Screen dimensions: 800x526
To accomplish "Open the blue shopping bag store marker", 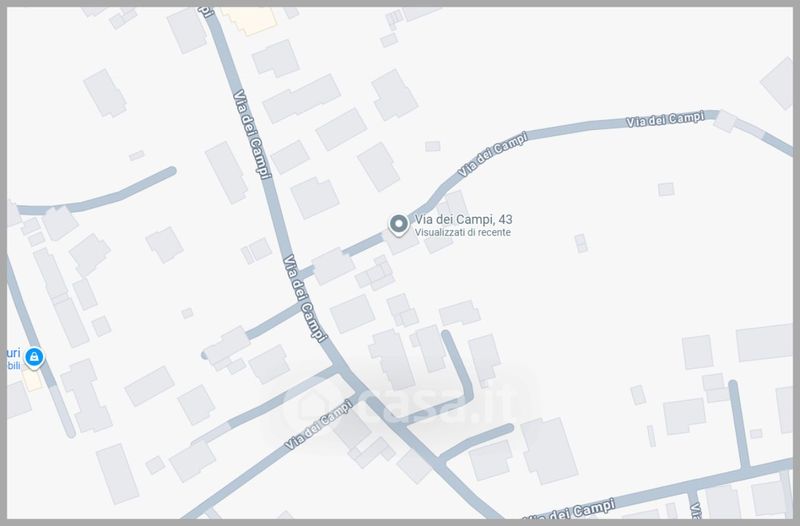I will 34,357.
